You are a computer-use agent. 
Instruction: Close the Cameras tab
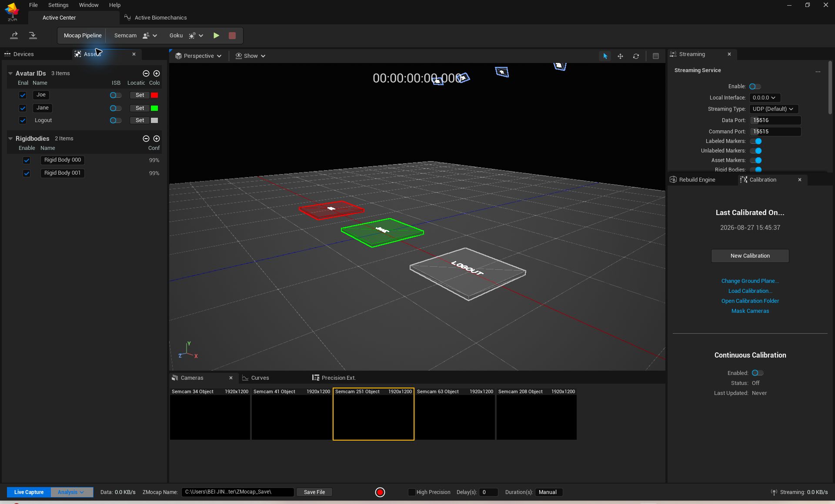coord(231,378)
